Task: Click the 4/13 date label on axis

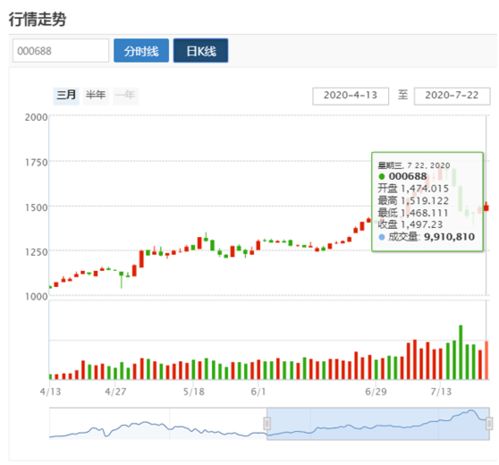Action: [50, 391]
